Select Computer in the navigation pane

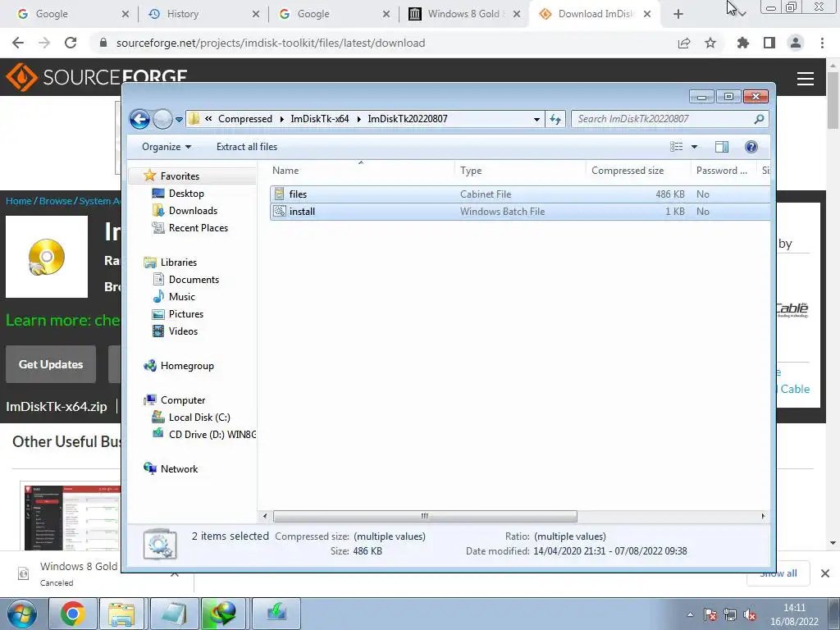(x=183, y=399)
